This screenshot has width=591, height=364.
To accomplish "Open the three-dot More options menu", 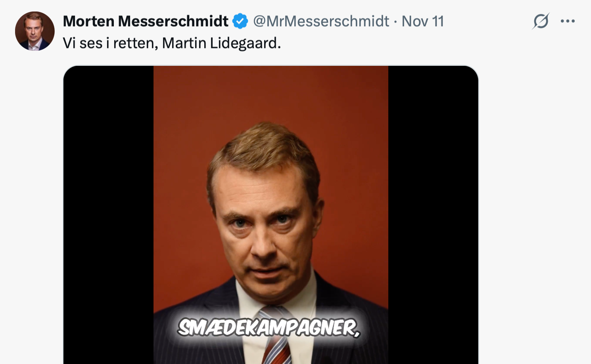I will (x=568, y=21).
